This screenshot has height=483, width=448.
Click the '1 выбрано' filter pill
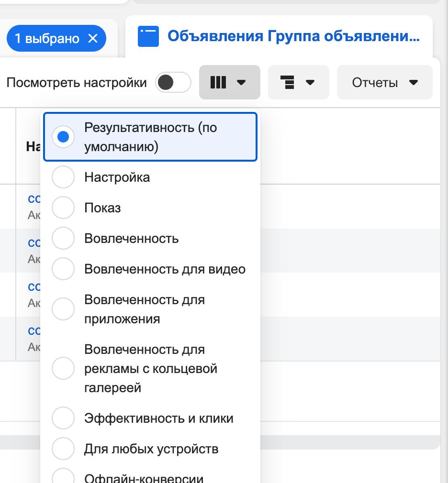47,39
